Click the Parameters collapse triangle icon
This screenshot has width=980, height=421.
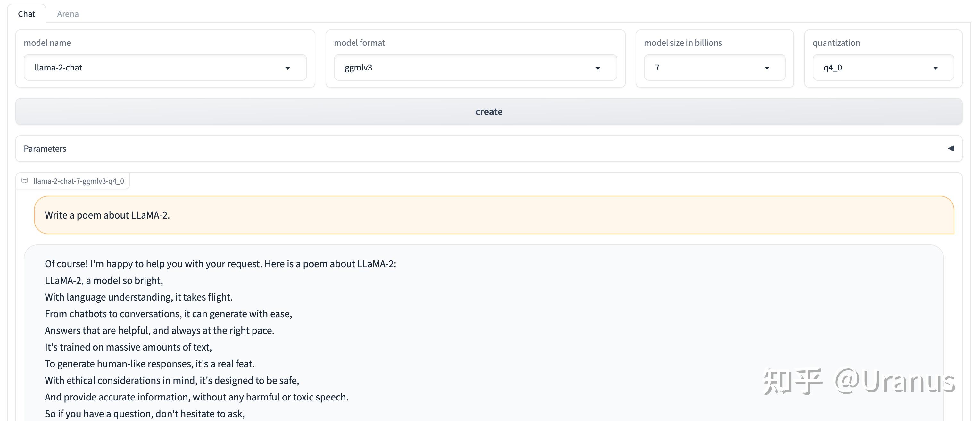click(951, 149)
